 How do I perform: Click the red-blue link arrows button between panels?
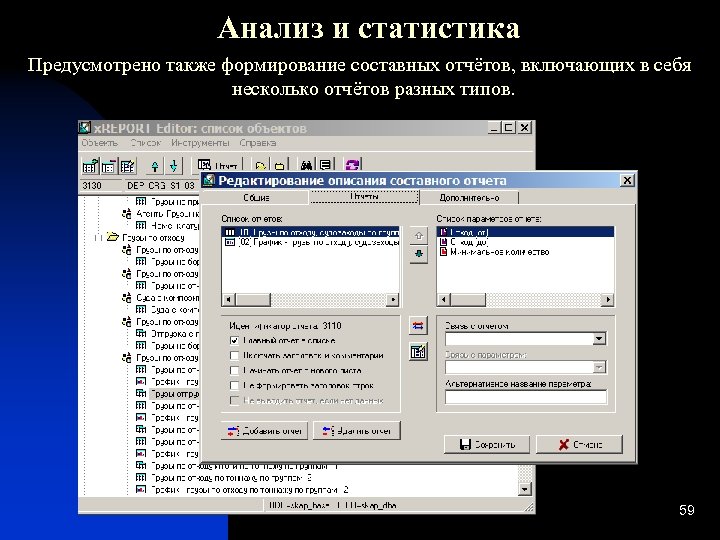(x=418, y=326)
